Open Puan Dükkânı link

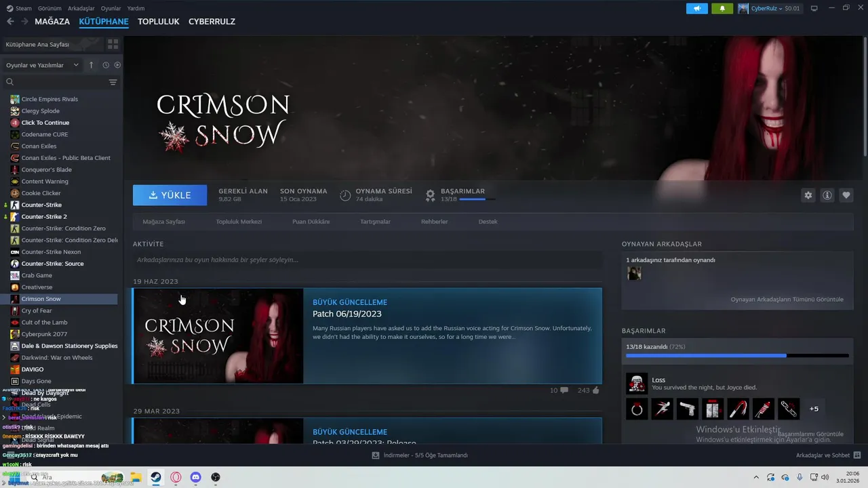(x=311, y=222)
